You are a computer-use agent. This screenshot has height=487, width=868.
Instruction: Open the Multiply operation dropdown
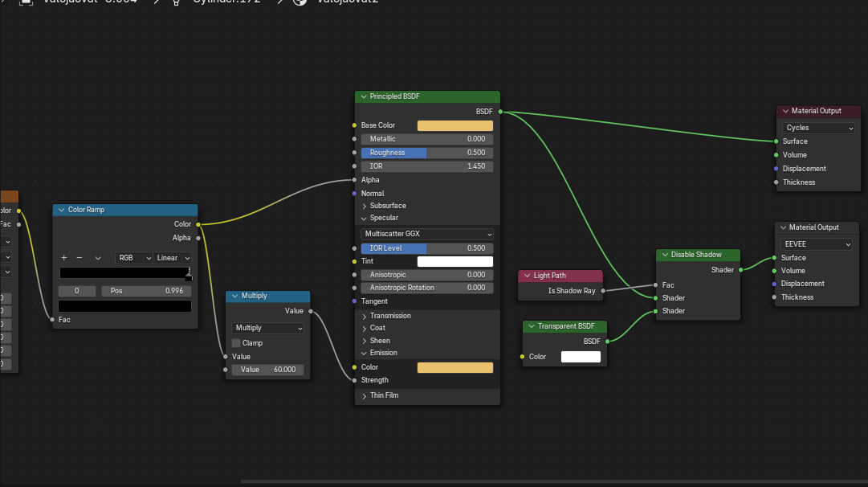[268, 328]
